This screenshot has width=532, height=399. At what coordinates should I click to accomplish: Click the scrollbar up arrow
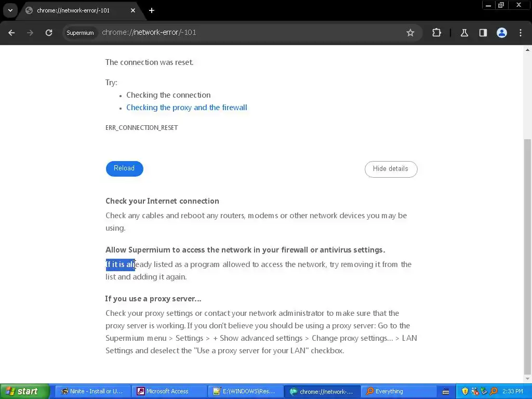click(527, 50)
